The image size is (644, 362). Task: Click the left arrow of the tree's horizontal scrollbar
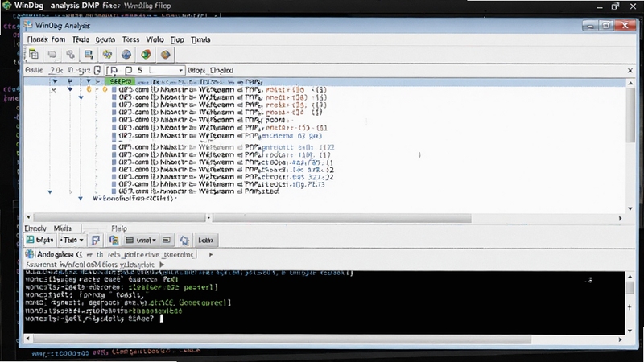coord(28,217)
